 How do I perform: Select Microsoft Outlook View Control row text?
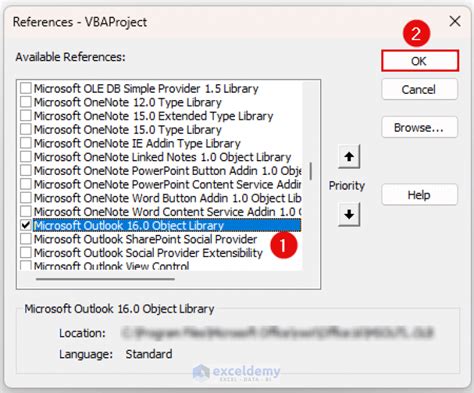click(x=111, y=266)
